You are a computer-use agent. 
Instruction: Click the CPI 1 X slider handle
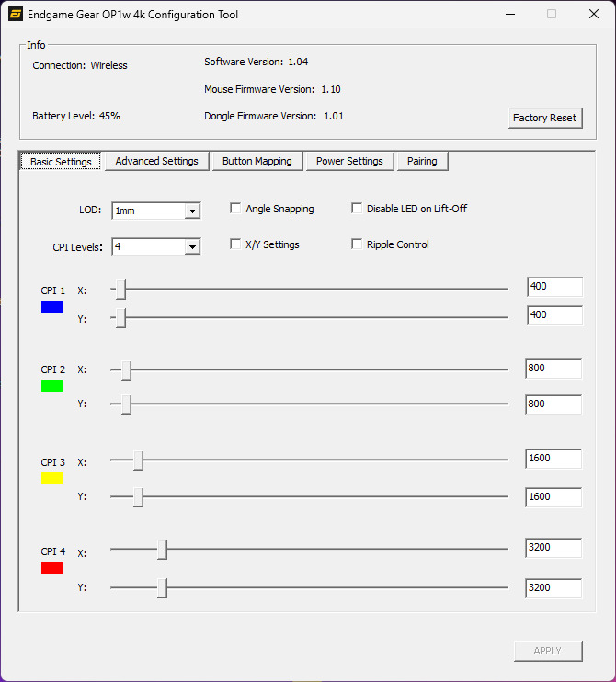pyautogui.click(x=121, y=290)
